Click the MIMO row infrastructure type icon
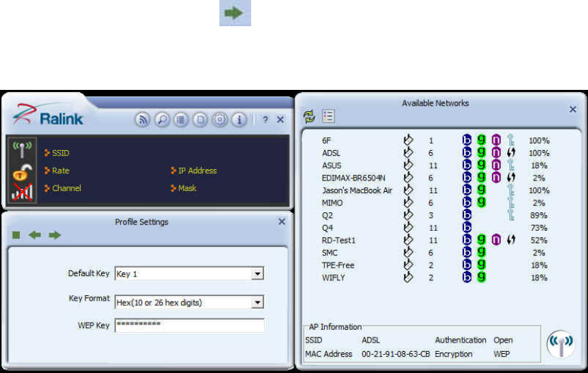Image resolution: width=588 pixels, height=373 pixels. [x=408, y=202]
